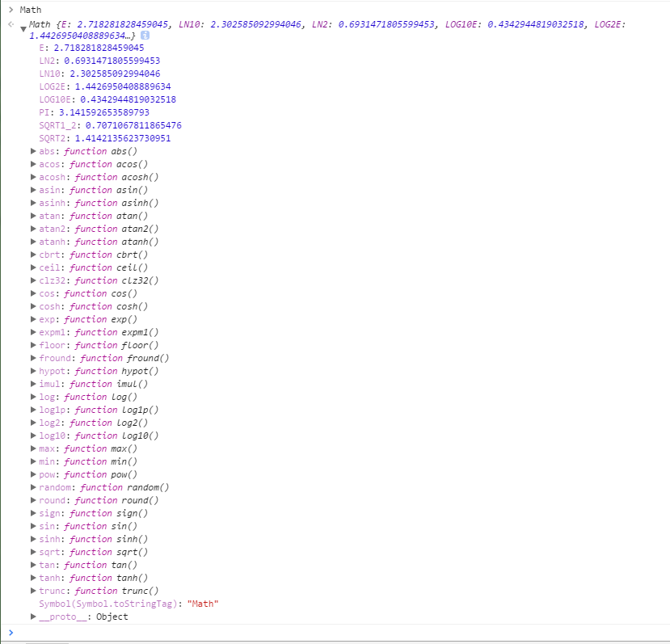Expand the tanh function arrow

tap(33, 578)
